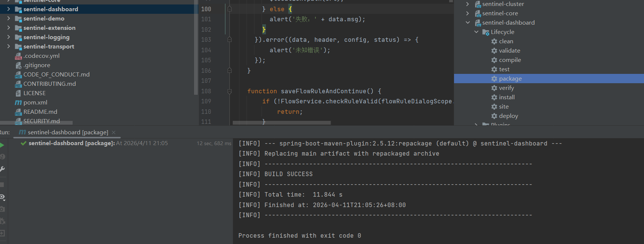Click the sentinel-cluster Maven module icon
The width and height of the screenshot is (644, 244).
coord(478,4)
